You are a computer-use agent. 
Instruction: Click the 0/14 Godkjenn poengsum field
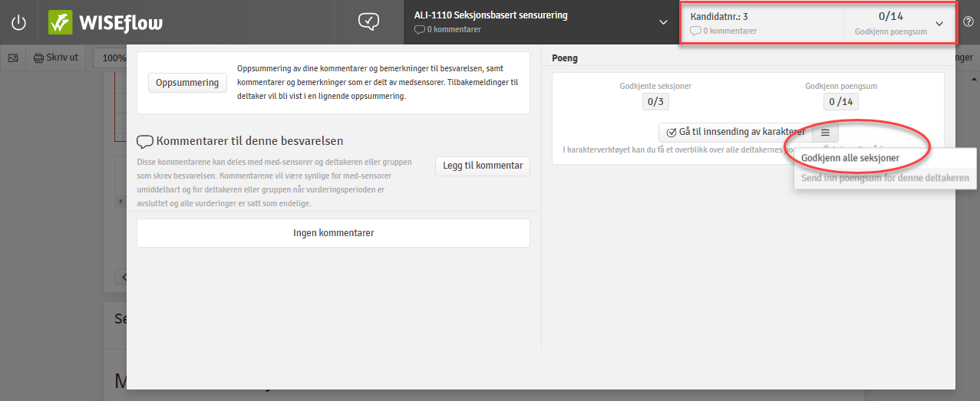pyautogui.click(x=841, y=102)
